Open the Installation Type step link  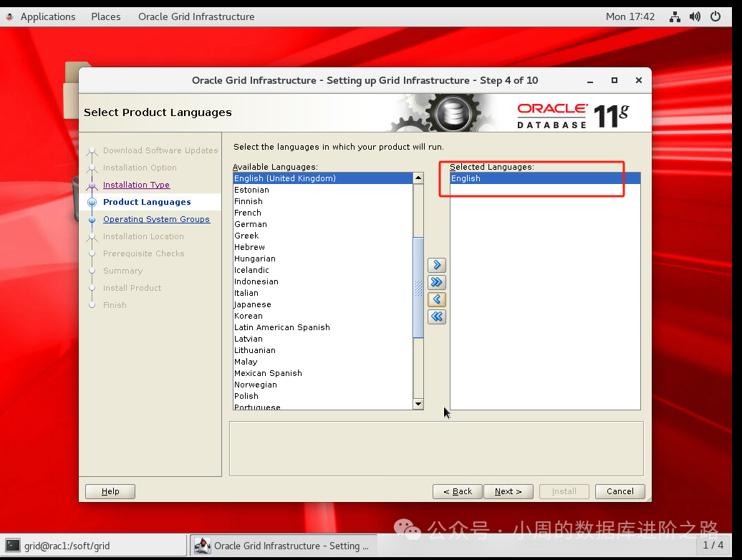click(136, 185)
